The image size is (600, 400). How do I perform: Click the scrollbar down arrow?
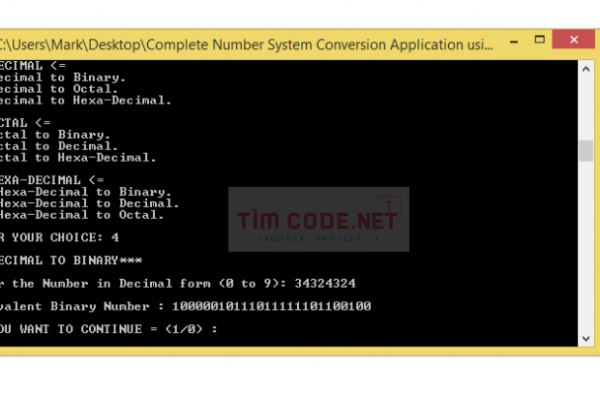point(586,338)
